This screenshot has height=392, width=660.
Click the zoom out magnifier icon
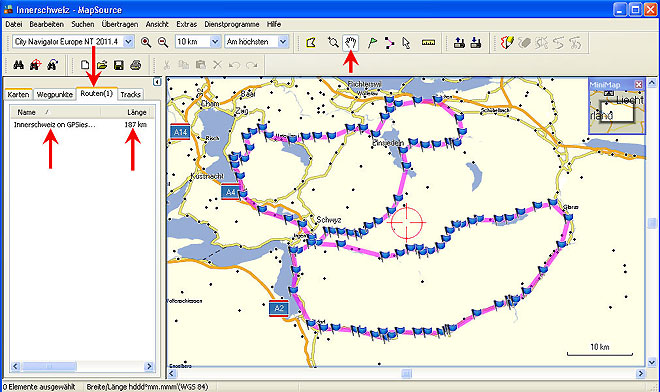(162, 42)
